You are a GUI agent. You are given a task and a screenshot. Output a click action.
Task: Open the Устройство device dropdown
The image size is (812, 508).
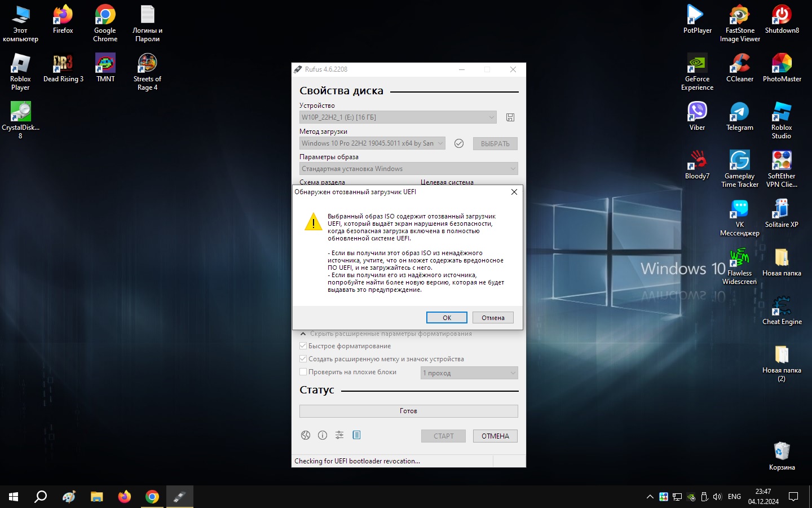[x=398, y=117]
